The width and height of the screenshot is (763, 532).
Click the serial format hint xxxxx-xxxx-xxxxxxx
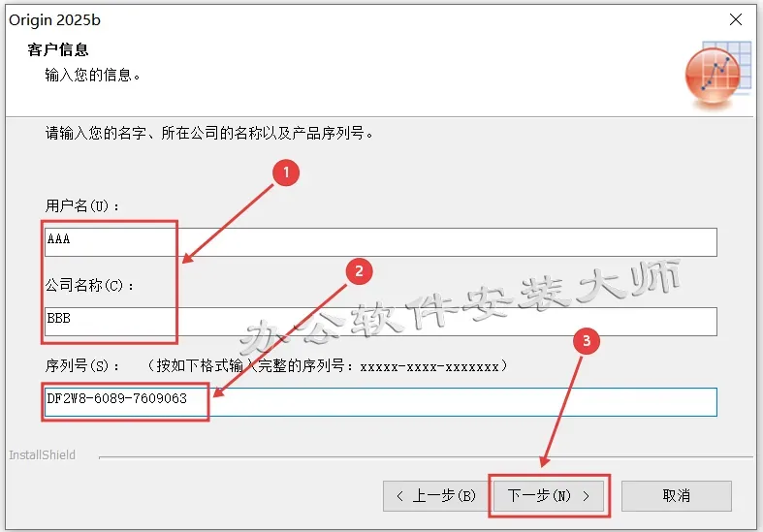pos(429,366)
